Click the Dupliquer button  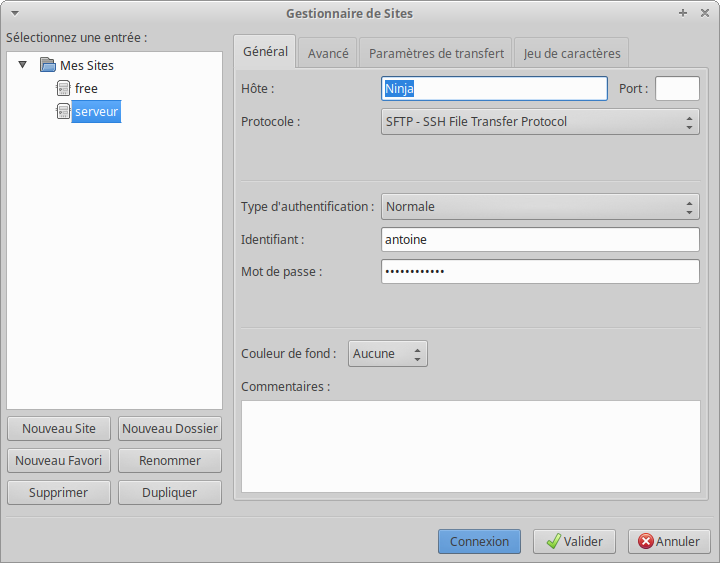tap(170, 493)
